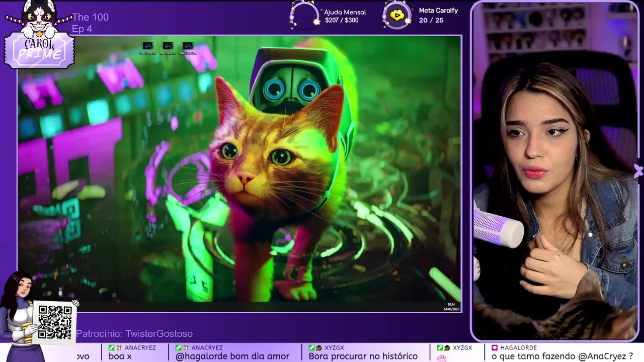Screen dimensions: 644x362
Task: Open the first The.100 video file on desktop
Action: [x=148, y=48]
